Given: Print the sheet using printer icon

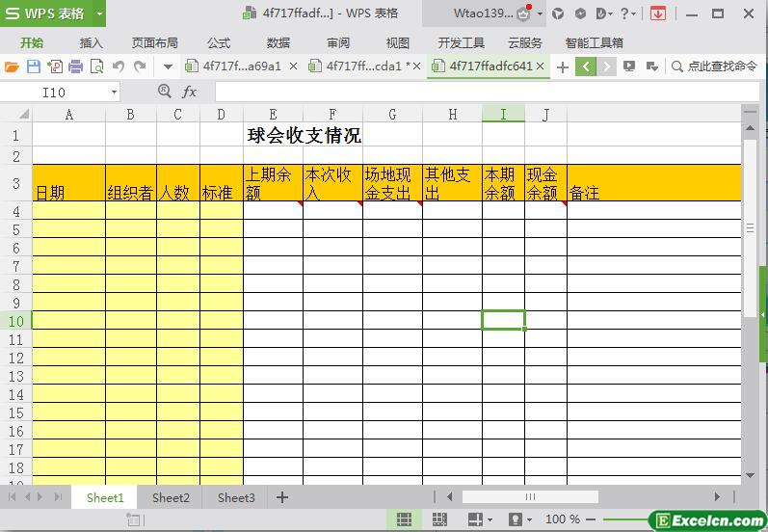Looking at the screenshot, I should point(75,66).
